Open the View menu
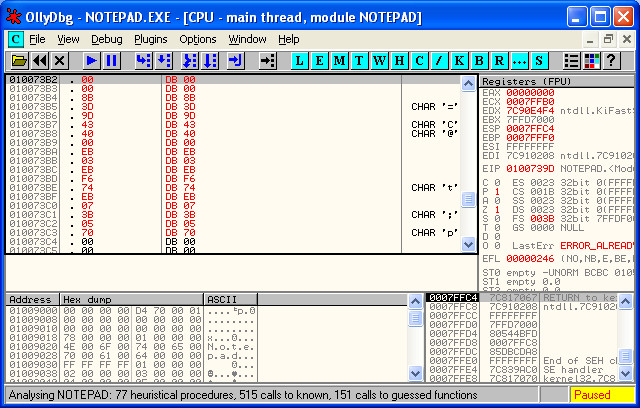Image resolution: width=640 pixels, height=408 pixels. 68,40
